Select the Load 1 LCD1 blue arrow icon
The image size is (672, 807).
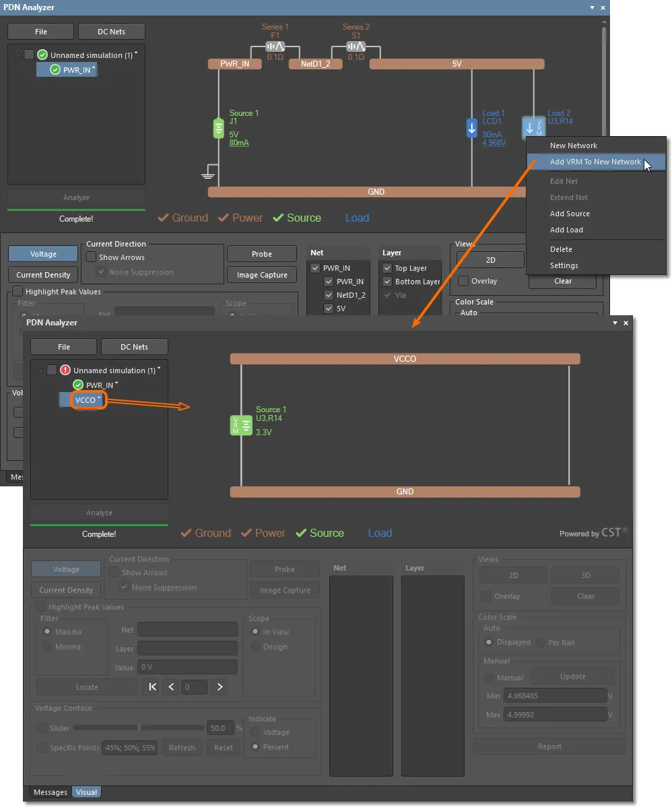click(472, 127)
